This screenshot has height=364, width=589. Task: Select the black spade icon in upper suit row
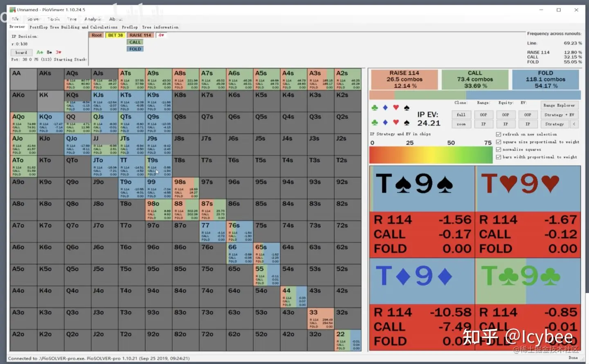[407, 108]
